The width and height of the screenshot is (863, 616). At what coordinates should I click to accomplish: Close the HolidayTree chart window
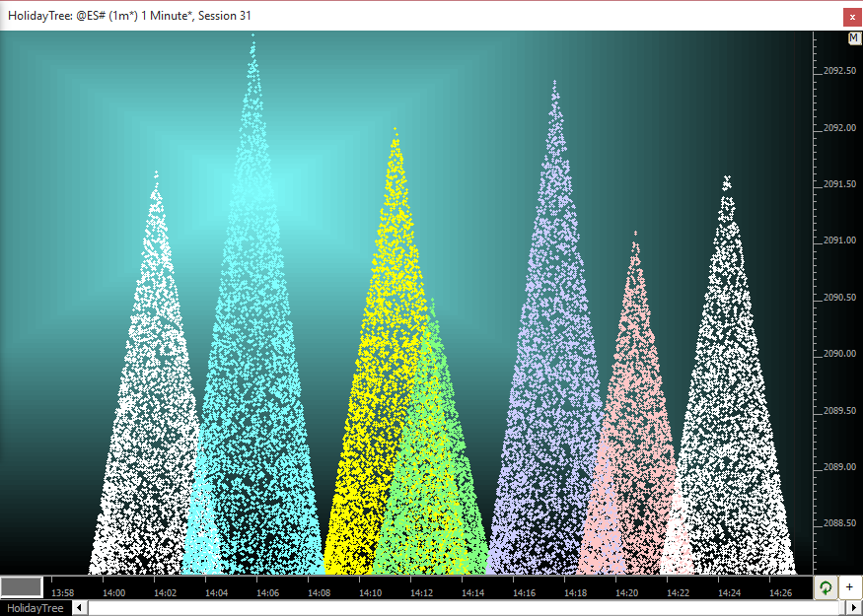pyautogui.click(x=851, y=16)
